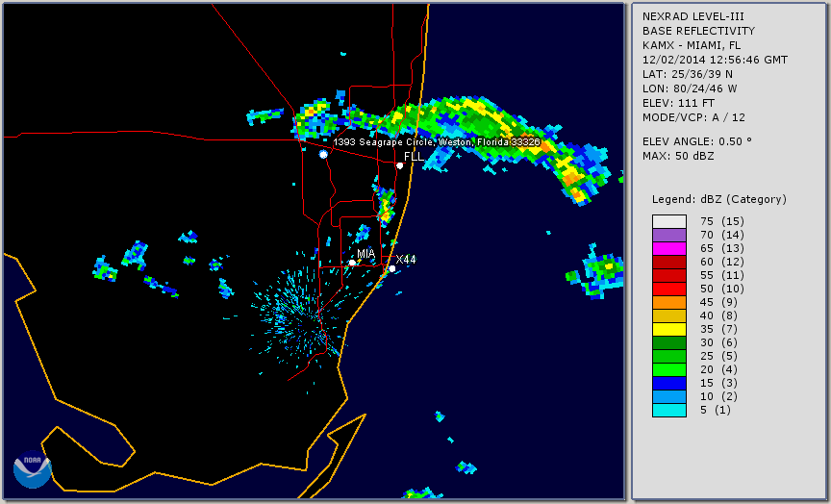Click the MIA airport marker dot
The image size is (831, 504).
tap(352, 263)
